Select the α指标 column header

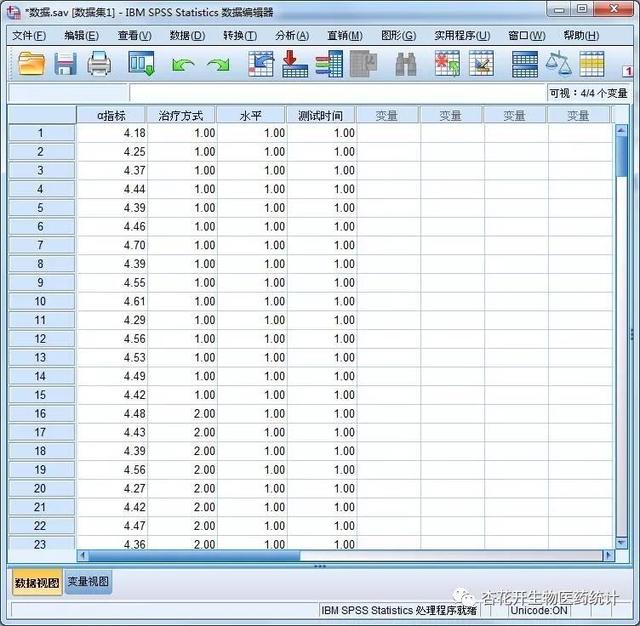pos(111,115)
